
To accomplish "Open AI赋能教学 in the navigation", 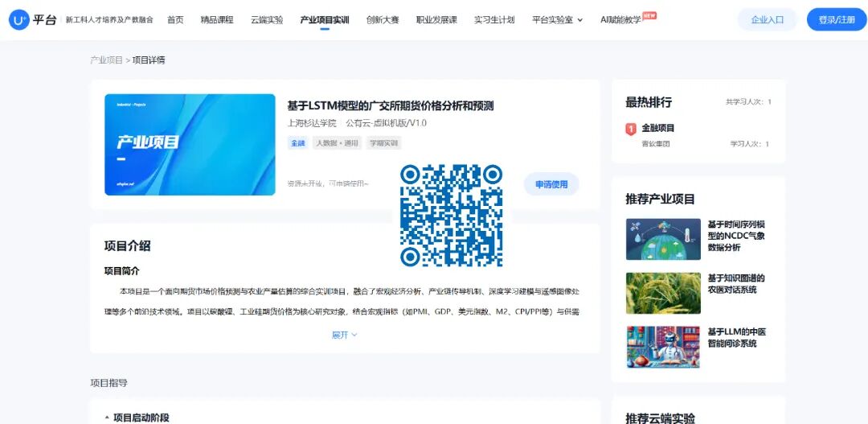I will click(x=620, y=20).
